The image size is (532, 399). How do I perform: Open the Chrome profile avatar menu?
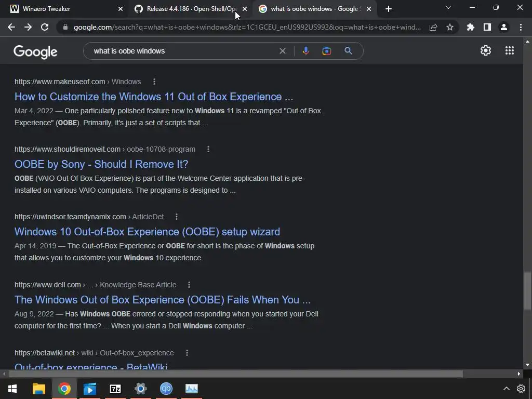(504, 27)
